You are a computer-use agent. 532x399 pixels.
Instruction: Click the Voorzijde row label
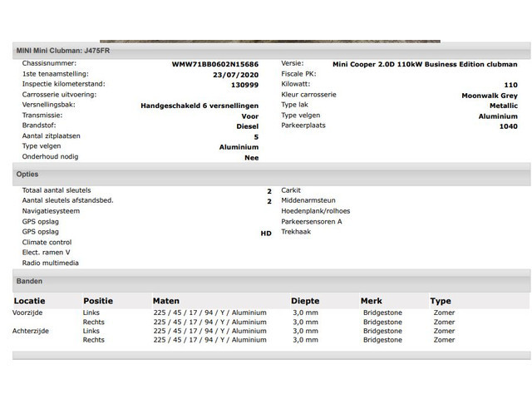point(27,313)
